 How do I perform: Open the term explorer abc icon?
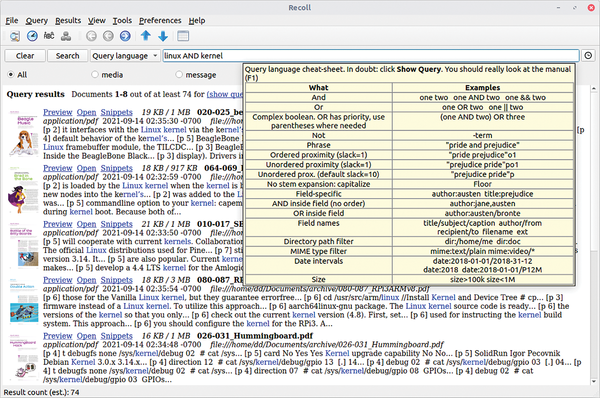click(49, 36)
